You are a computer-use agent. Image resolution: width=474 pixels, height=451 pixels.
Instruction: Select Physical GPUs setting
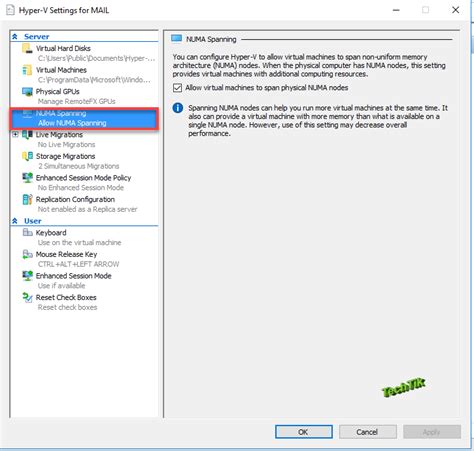(57, 91)
